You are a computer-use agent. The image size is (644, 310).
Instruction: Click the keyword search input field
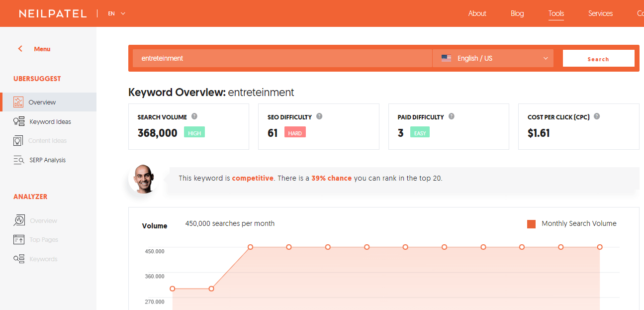(282, 58)
